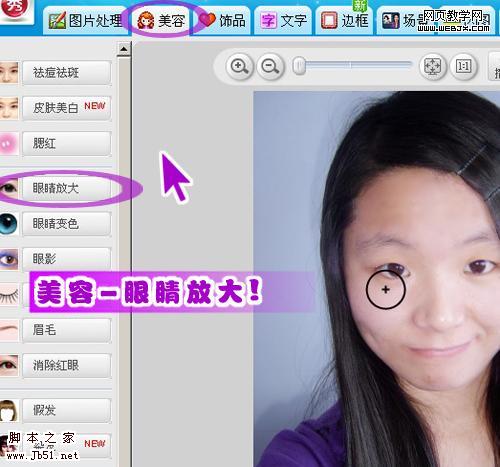Click the 字 icon on the 文字 tab
The width and height of the screenshot is (500, 467).
point(268,21)
